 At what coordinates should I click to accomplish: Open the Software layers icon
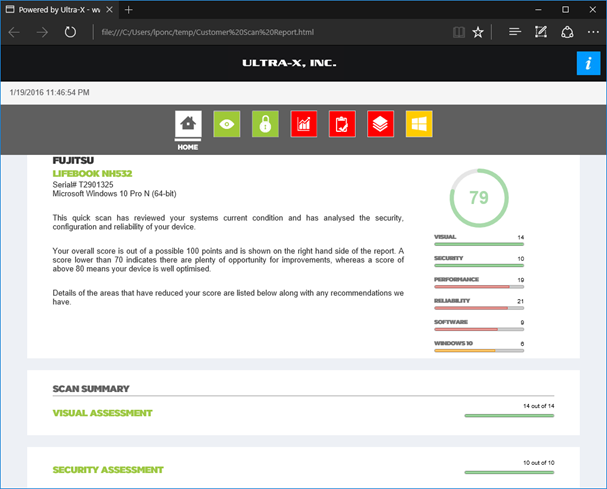tap(381, 124)
